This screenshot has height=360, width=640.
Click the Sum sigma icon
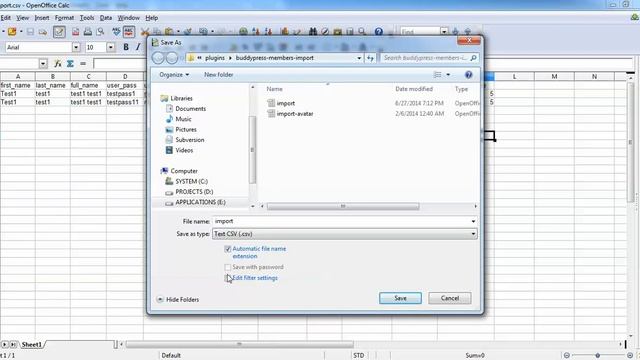[70, 64]
